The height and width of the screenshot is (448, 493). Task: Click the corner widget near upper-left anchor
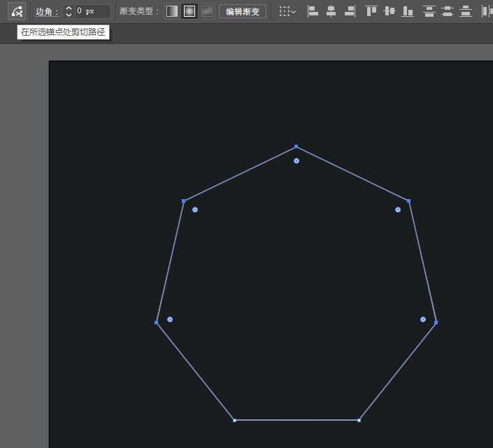click(195, 210)
